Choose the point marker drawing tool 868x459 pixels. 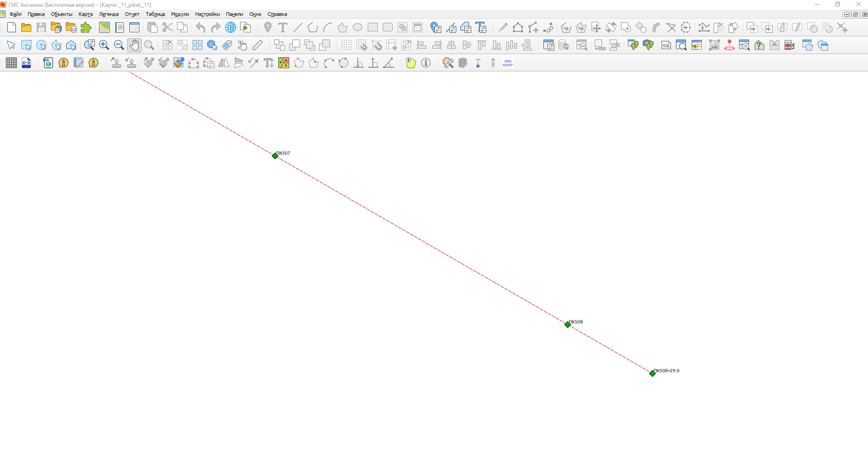coord(268,28)
